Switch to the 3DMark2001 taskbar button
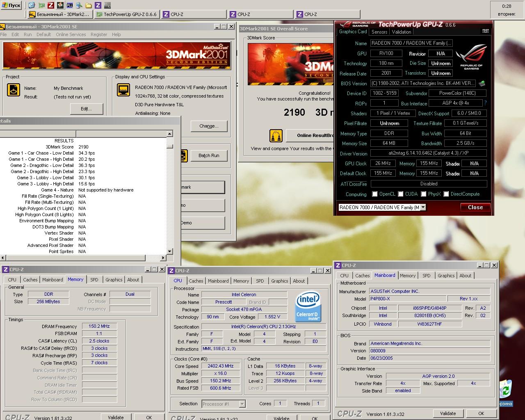This screenshot has height=420, width=525. pos(59,14)
